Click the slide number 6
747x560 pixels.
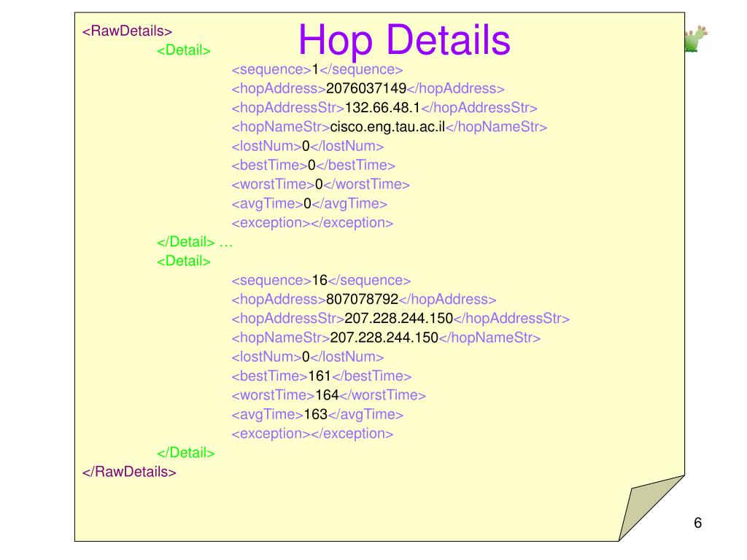(x=698, y=523)
